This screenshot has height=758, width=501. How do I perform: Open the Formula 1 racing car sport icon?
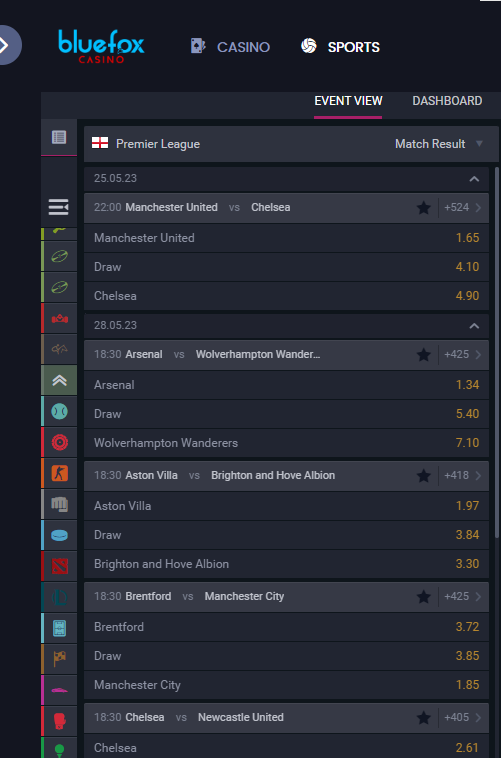click(59, 319)
